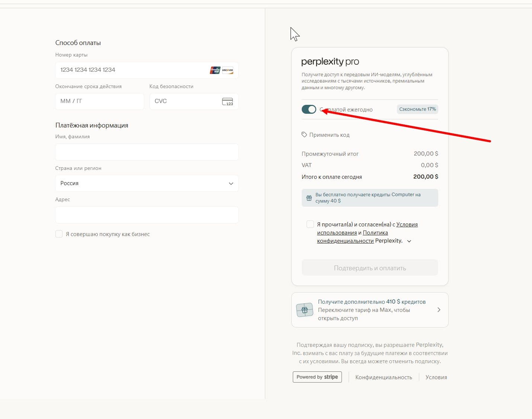Screen dimensions: 532x419
Task: Click the Подтвердить и оплатить button
Action: 370,268
